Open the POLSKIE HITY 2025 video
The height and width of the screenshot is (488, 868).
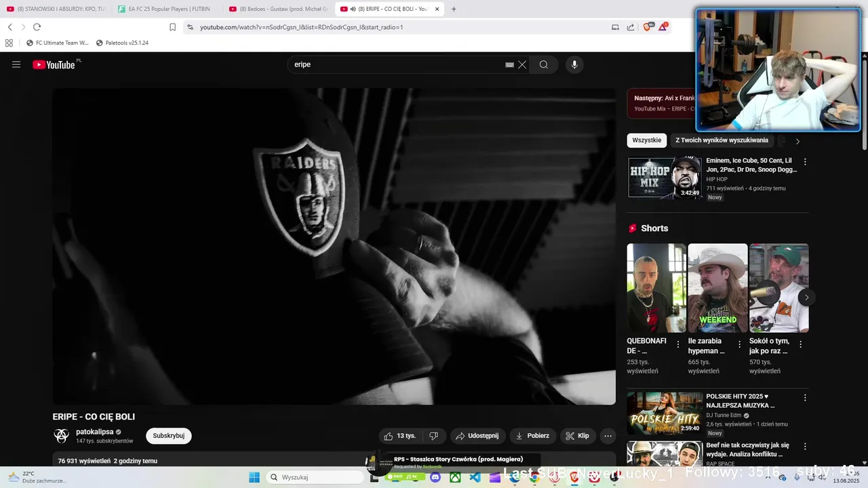(665, 413)
